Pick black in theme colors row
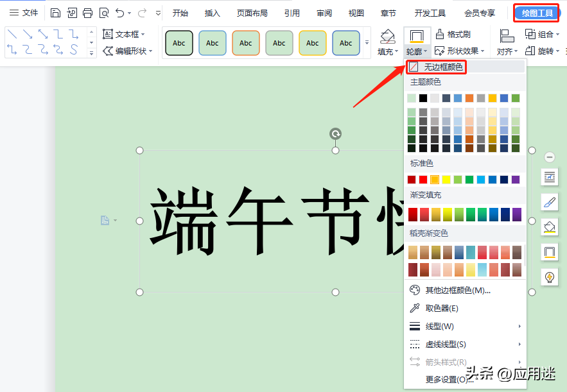The image size is (567, 392). 423,98
